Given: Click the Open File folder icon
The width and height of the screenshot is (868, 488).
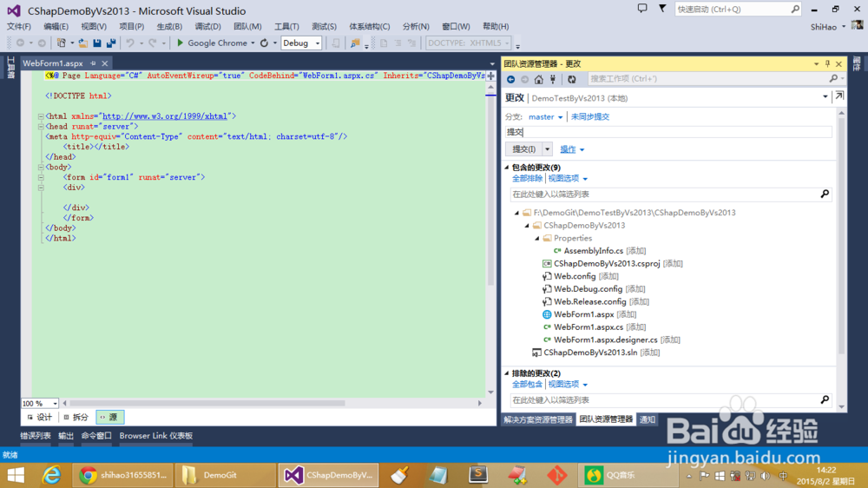Looking at the screenshot, I should coord(82,43).
